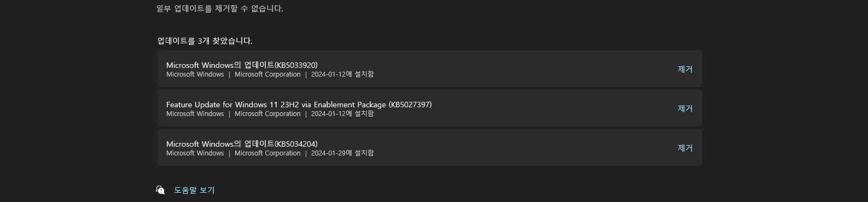Click Microsoft Windows subtitle under the Feature Update
The image size is (868, 202).
pos(195,114)
